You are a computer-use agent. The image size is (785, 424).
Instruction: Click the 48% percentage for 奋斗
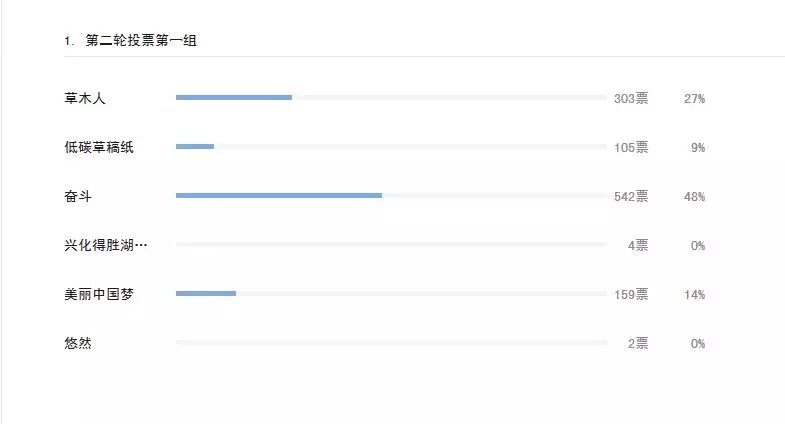tap(694, 197)
